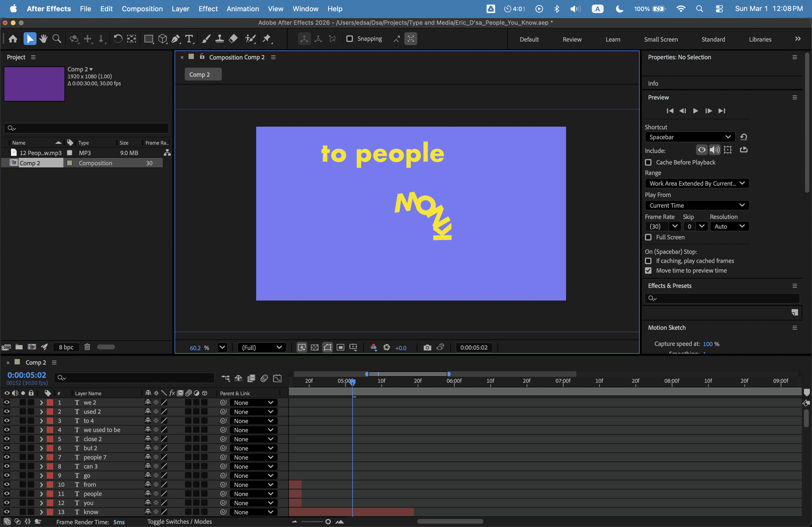Switch to the Small Screen workspace
The width and height of the screenshot is (812, 527).
pos(661,39)
